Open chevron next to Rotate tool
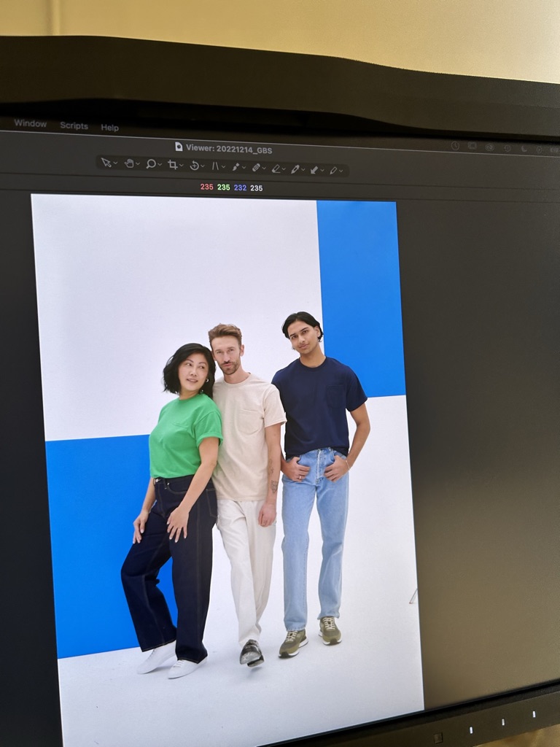This screenshot has height=747, width=560. (x=203, y=166)
